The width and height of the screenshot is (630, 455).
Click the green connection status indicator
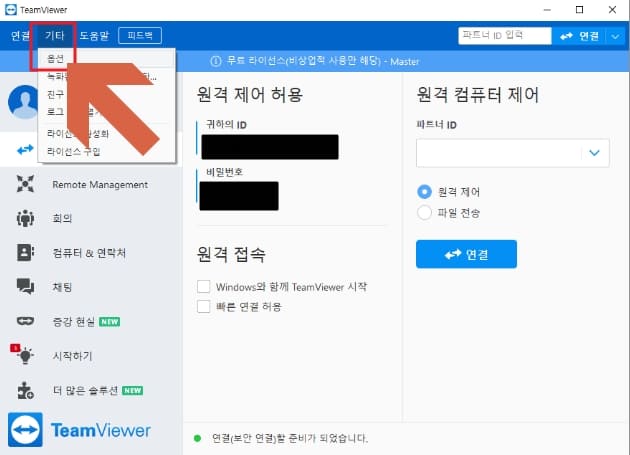pyautogui.click(x=197, y=438)
